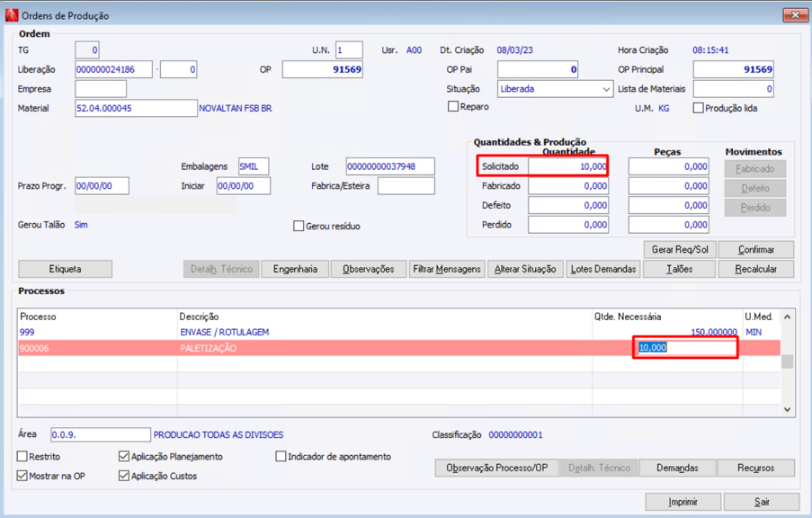The image size is (812, 518).
Task: Click the Área input field
Action: coord(101,434)
